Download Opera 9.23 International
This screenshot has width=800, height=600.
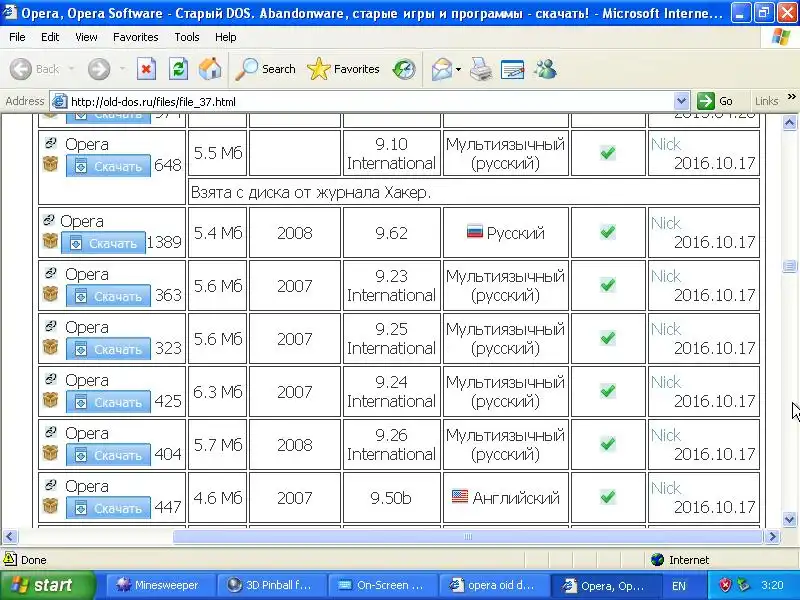click(108, 296)
